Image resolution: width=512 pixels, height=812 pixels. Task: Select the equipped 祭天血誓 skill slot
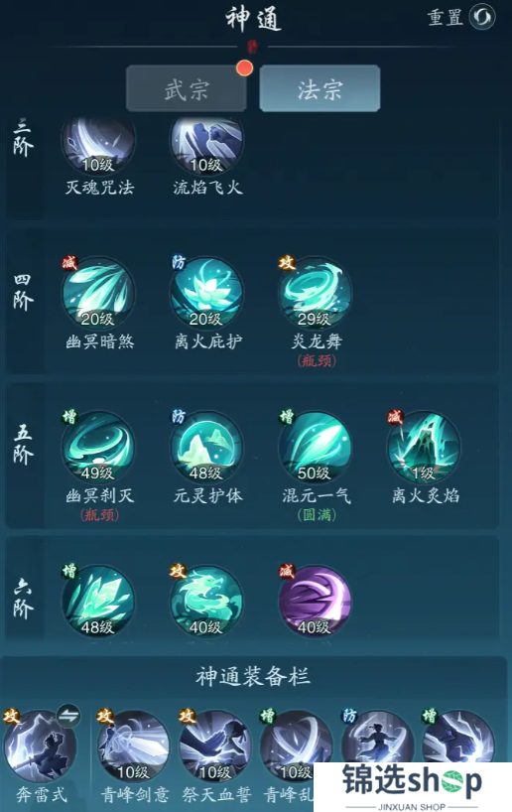(x=215, y=745)
